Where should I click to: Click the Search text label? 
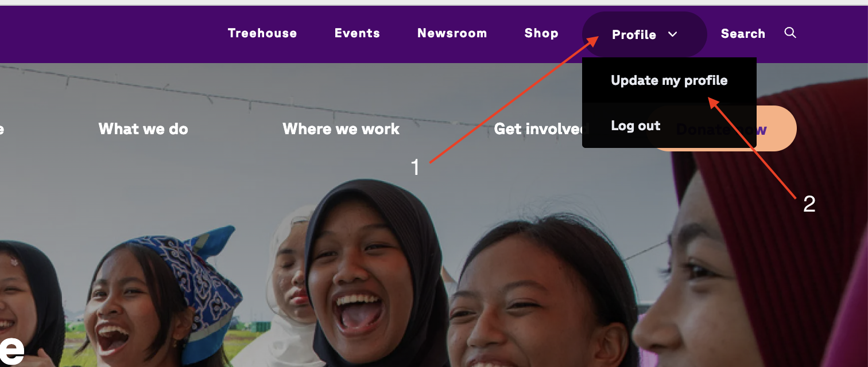pos(743,34)
